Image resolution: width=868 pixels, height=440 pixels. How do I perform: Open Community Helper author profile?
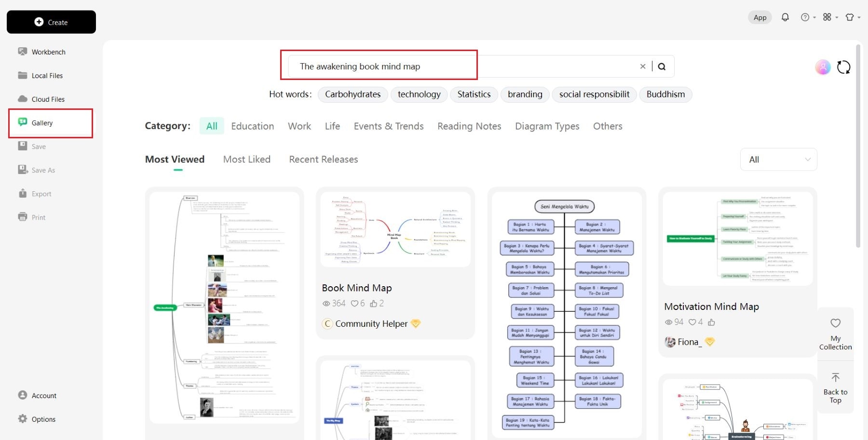(371, 324)
